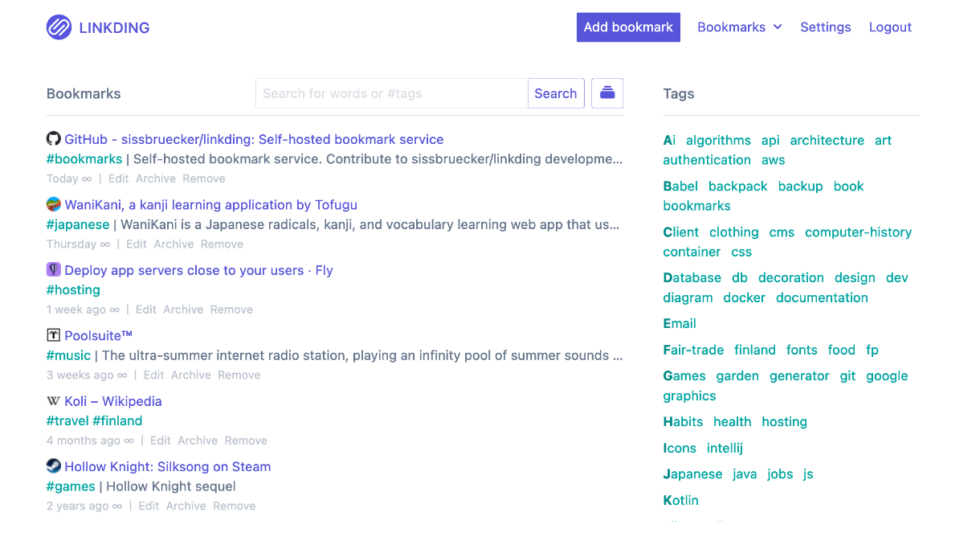This screenshot has width=980, height=537.
Task: Filter by the 'Email' tag in sidebar
Action: click(680, 323)
